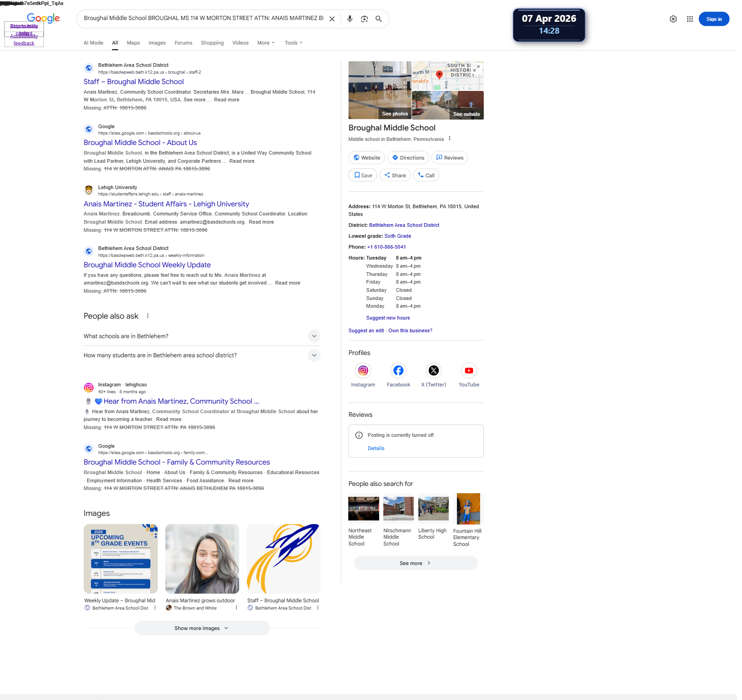742x700 pixels.
Task: Open See outside street view thumbnail
Action: 448,105
